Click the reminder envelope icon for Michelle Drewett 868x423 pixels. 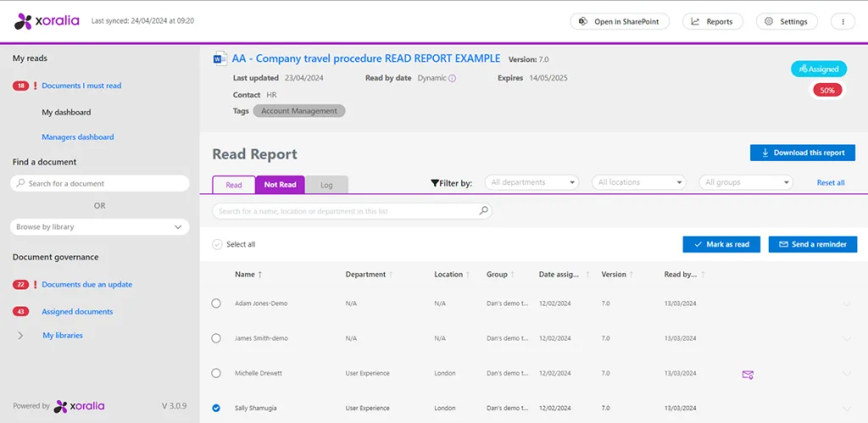tap(748, 374)
